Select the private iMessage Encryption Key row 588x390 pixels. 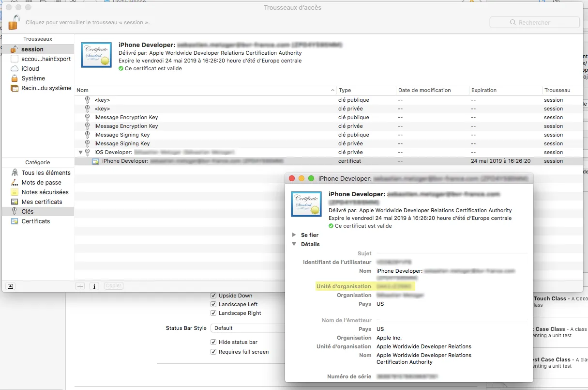[329, 126]
